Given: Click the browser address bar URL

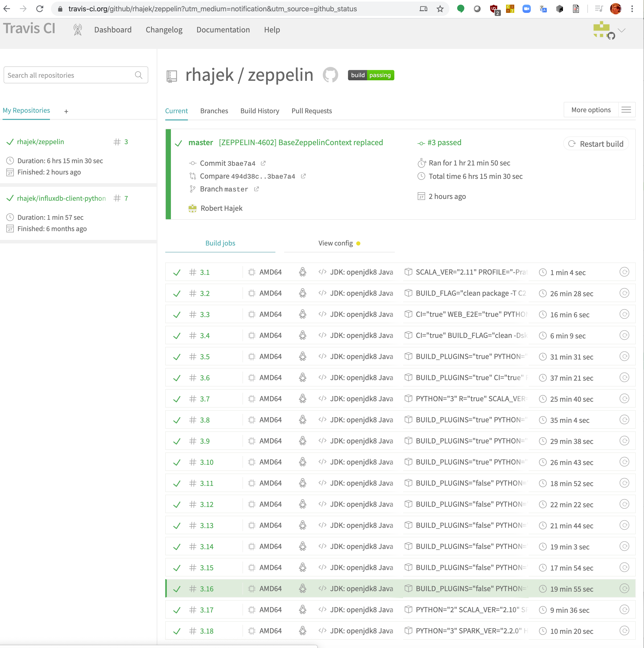Looking at the screenshot, I should [213, 9].
